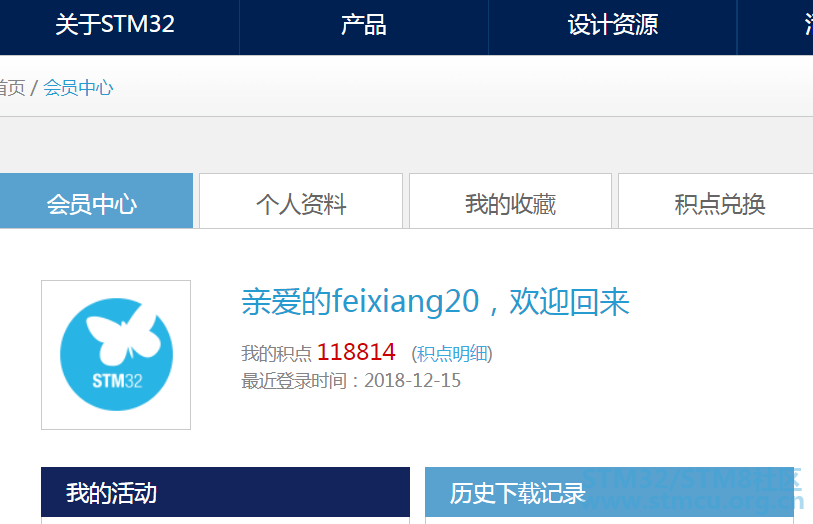Open the 产品 navigation menu
813x524 pixels.
point(363,25)
